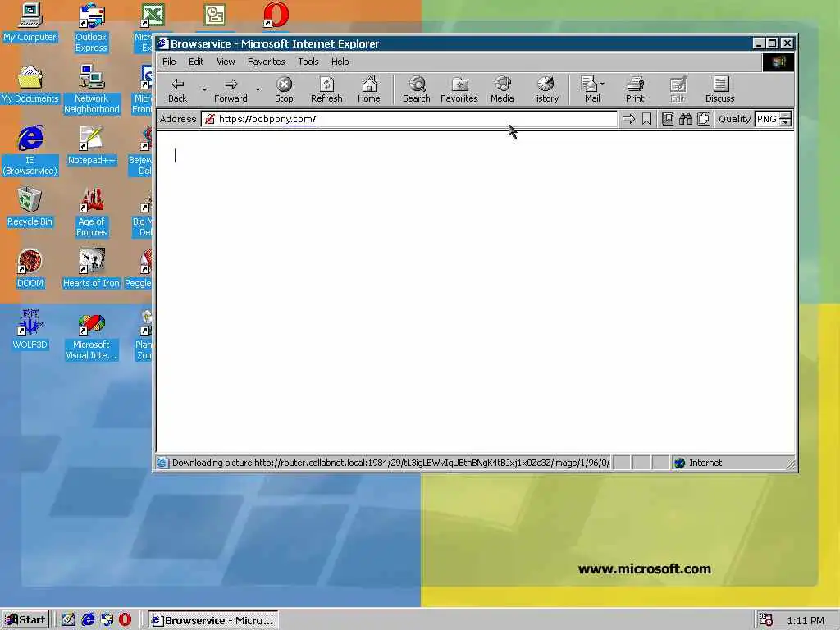Image resolution: width=840 pixels, height=630 pixels.
Task: Open the Edit menu
Action: 196,62
